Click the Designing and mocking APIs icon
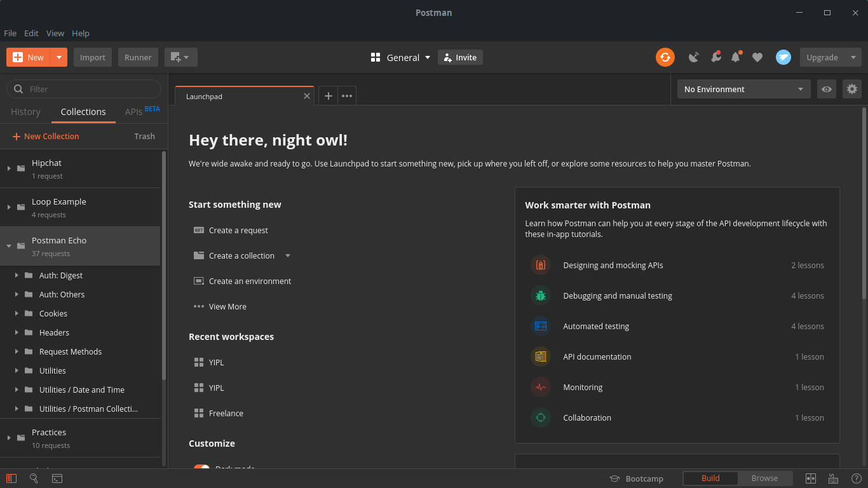 pos(541,265)
